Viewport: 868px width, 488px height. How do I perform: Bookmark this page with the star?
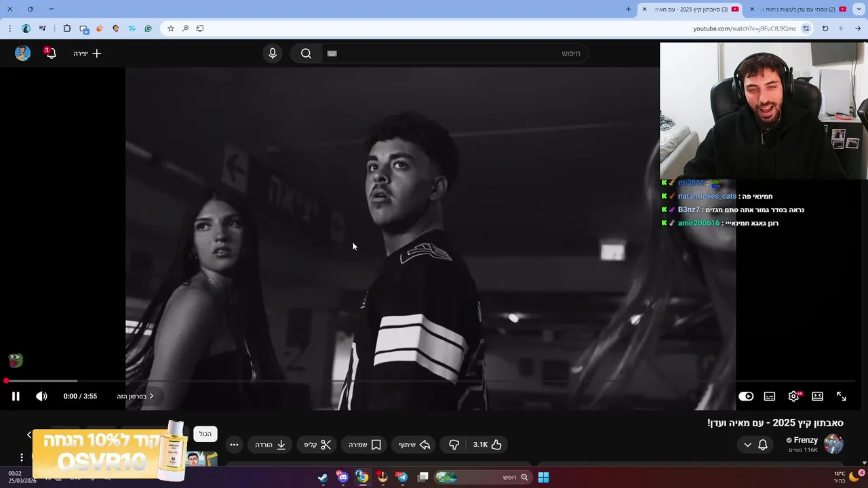tap(171, 28)
